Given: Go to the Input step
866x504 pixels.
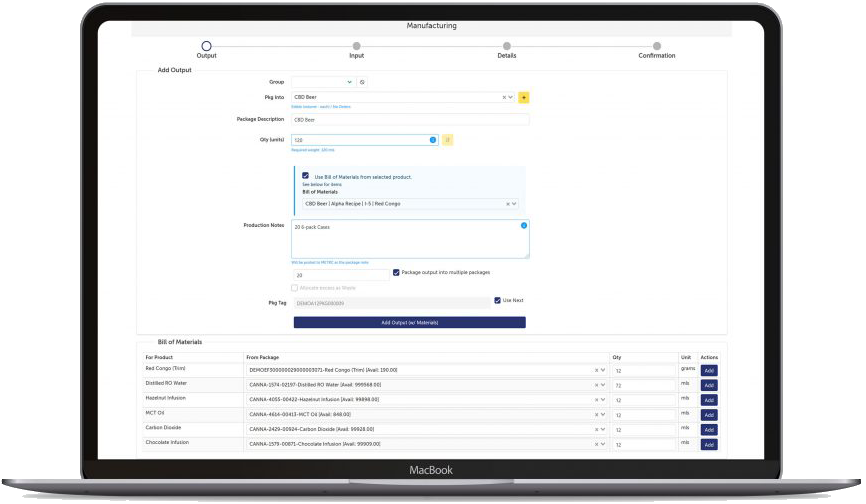Looking at the screenshot, I should pos(356,46).
